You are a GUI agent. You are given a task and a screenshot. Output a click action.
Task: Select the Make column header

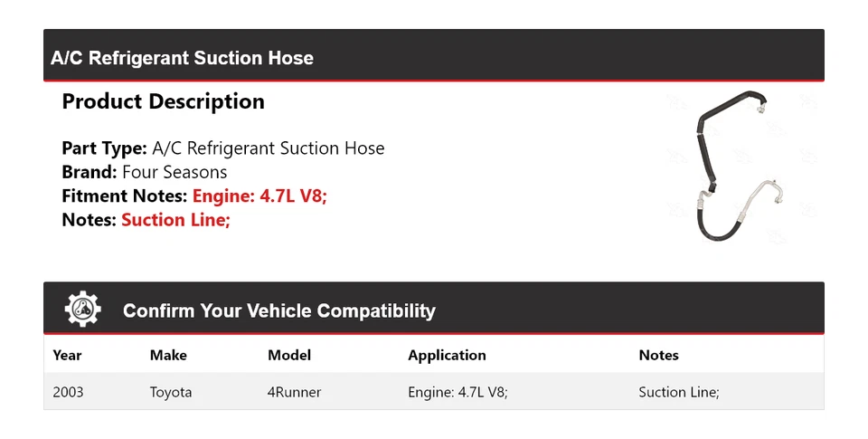pyautogui.click(x=168, y=355)
